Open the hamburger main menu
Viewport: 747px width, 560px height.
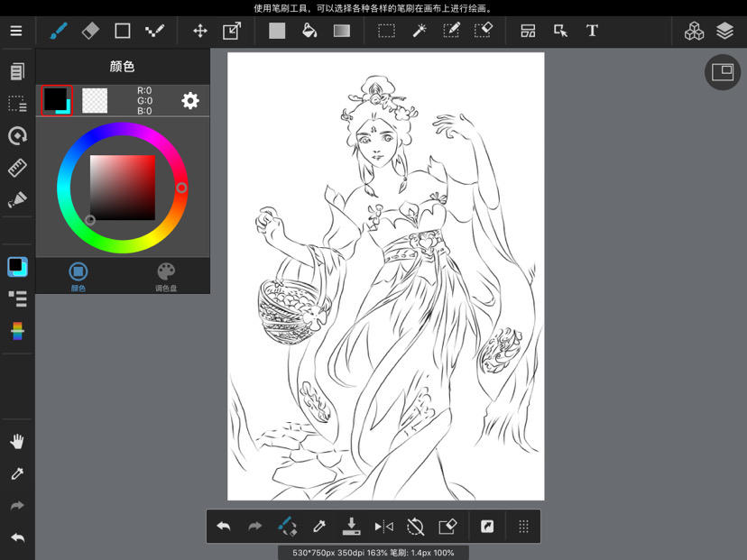(x=16, y=31)
